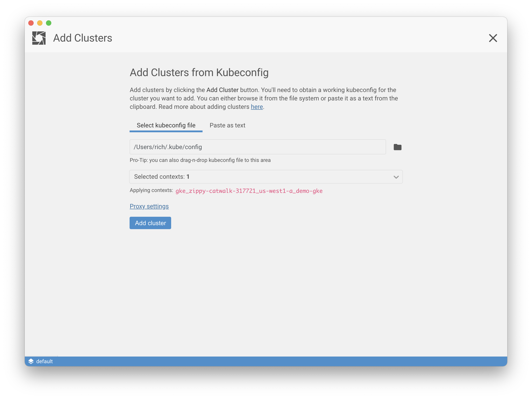Screen dimensions: 532x399
Task: Click "here" to read about adding clusters
Action: pos(257,107)
